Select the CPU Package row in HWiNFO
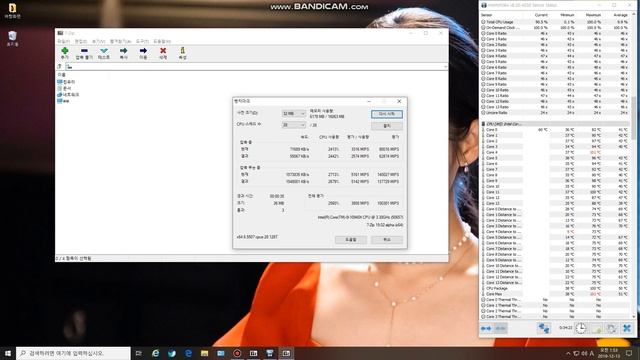The image size is (640, 360). pyautogui.click(x=555, y=288)
